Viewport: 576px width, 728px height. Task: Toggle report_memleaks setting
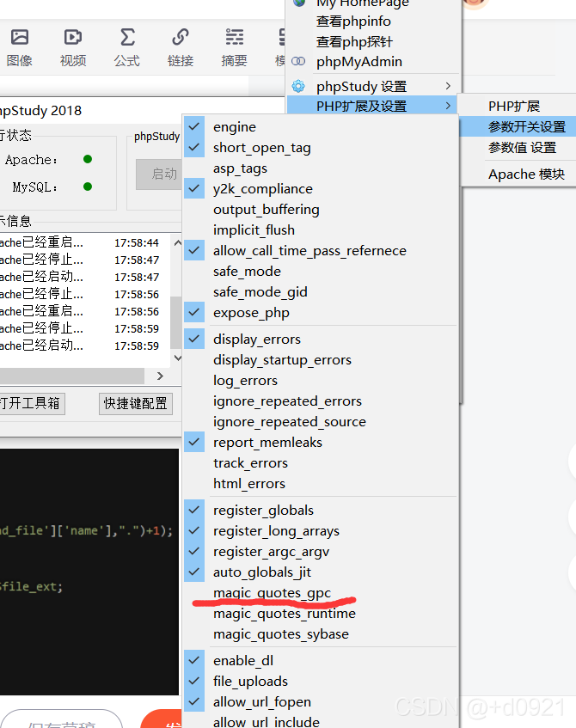tap(321, 443)
